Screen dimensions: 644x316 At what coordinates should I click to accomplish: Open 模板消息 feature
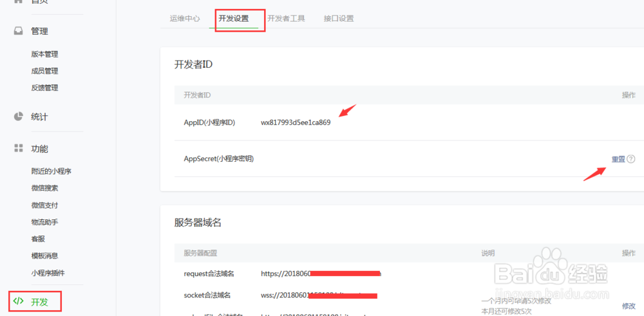coord(45,255)
